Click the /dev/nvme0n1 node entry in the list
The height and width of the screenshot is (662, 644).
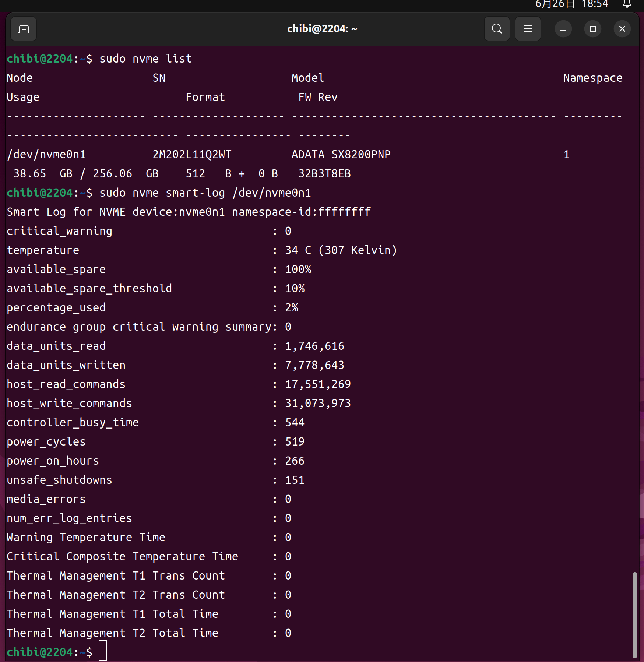[46, 155]
